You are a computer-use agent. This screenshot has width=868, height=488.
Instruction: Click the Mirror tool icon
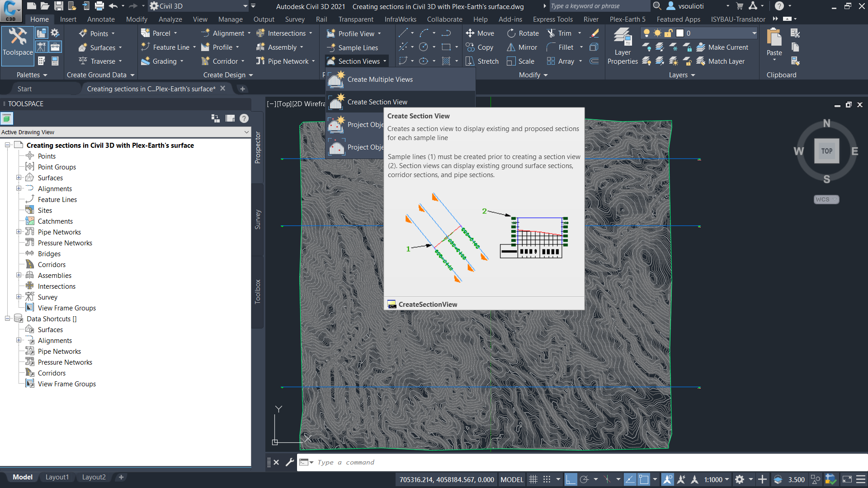pyautogui.click(x=511, y=47)
